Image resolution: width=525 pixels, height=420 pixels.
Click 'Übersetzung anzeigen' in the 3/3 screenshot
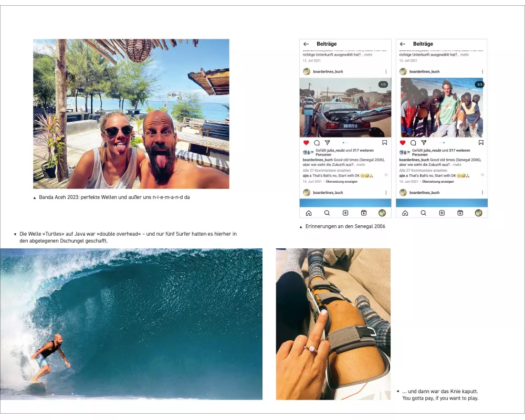tap(438, 182)
